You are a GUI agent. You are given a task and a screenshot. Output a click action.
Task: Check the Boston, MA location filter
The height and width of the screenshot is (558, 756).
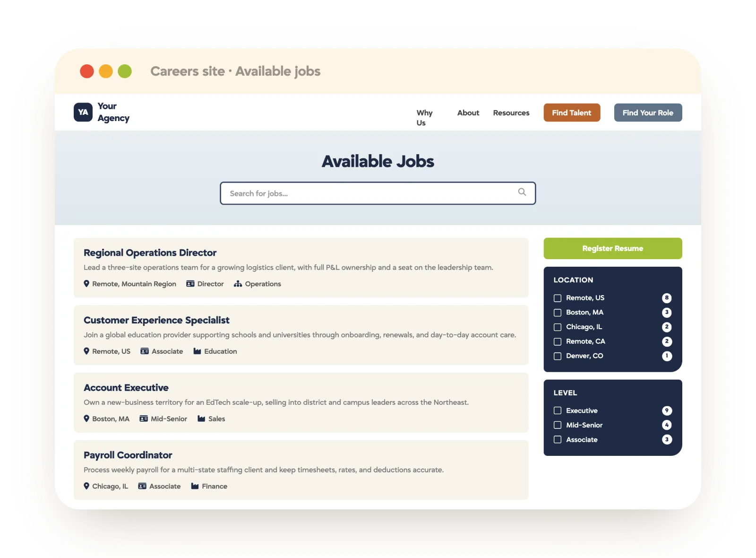(558, 313)
